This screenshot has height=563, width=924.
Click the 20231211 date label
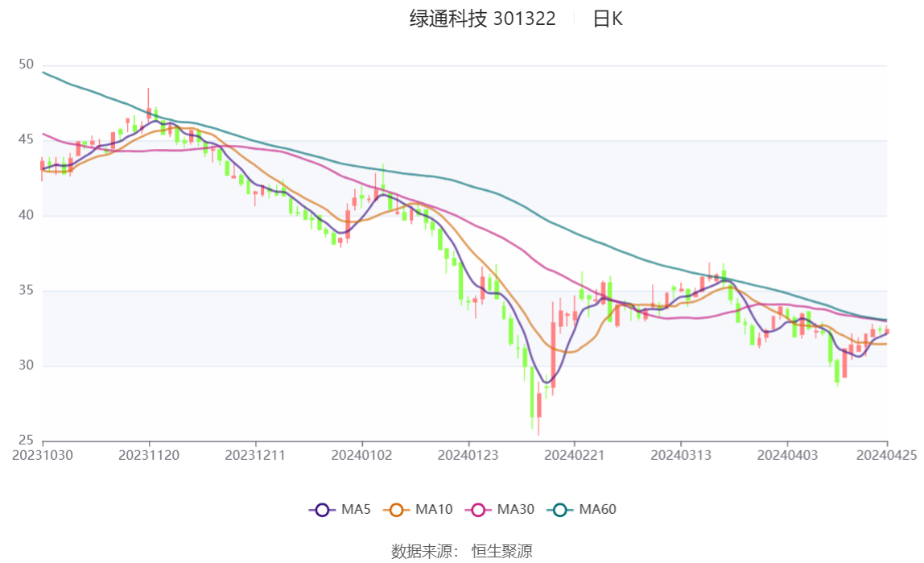[255, 456]
